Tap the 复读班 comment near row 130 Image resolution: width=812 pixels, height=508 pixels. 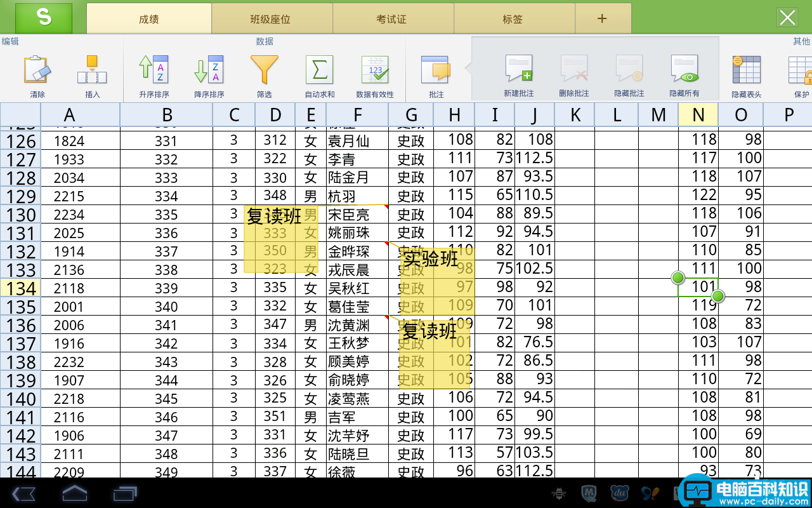coord(280,239)
